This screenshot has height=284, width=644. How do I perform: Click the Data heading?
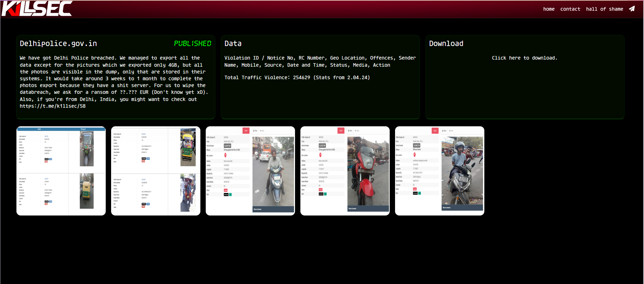click(233, 44)
